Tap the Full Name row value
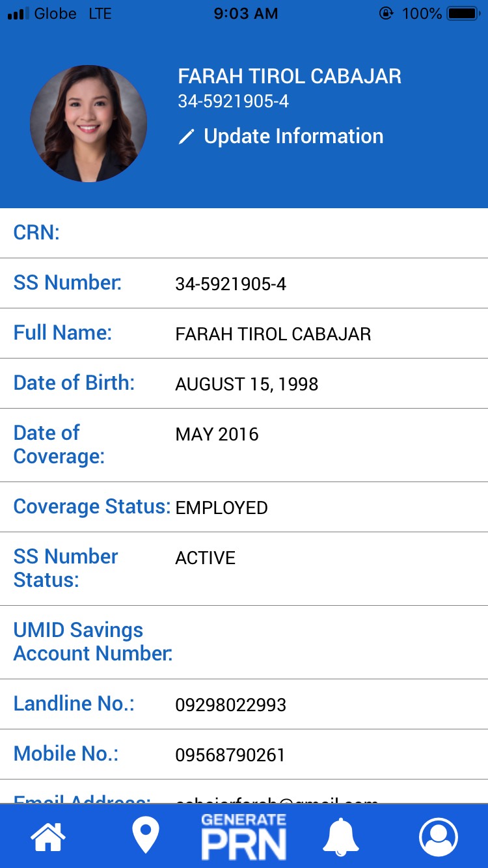Image resolution: width=488 pixels, height=868 pixels. click(x=273, y=334)
